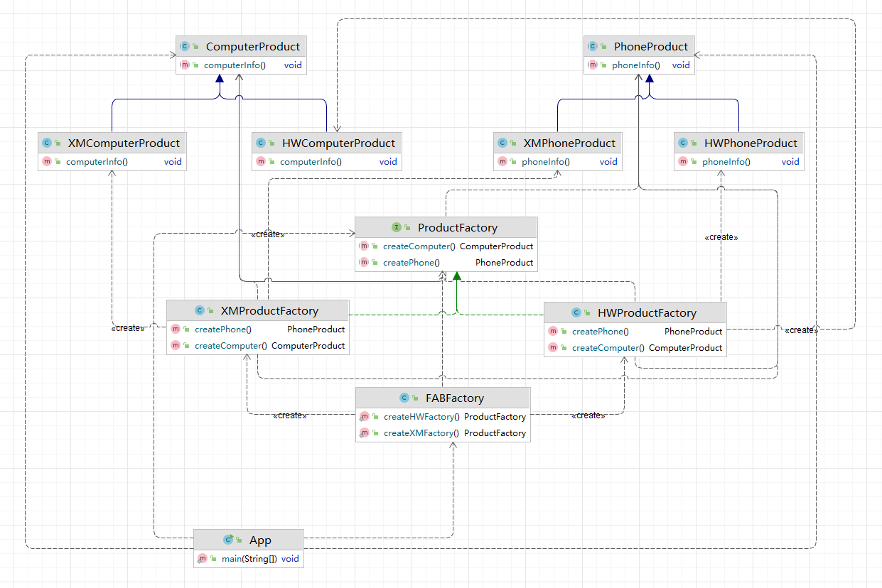Select createPhone() in XMProductFactory

pyautogui.click(x=223, y=329)
